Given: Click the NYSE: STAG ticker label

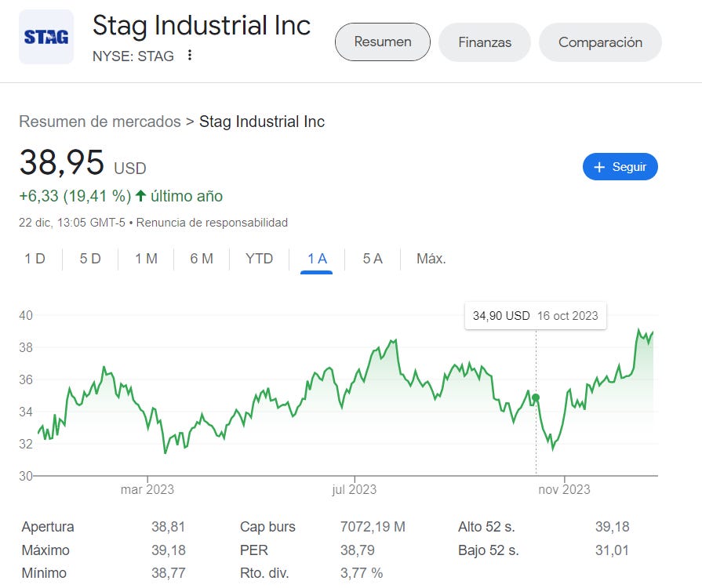Looking at the screenshot, I should tap(133, 56).
